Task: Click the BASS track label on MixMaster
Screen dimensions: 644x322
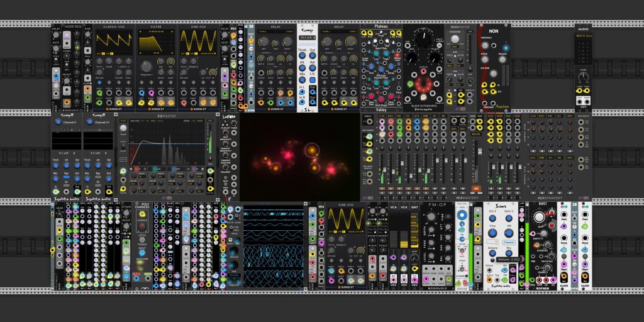Action: [x=391, y=116]
